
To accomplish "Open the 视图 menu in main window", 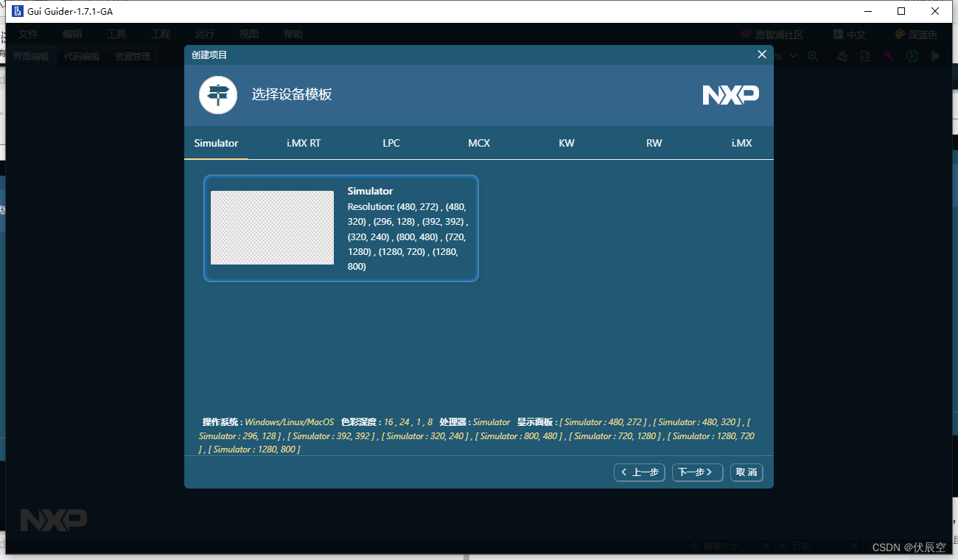I will click(x=249, y=35).
